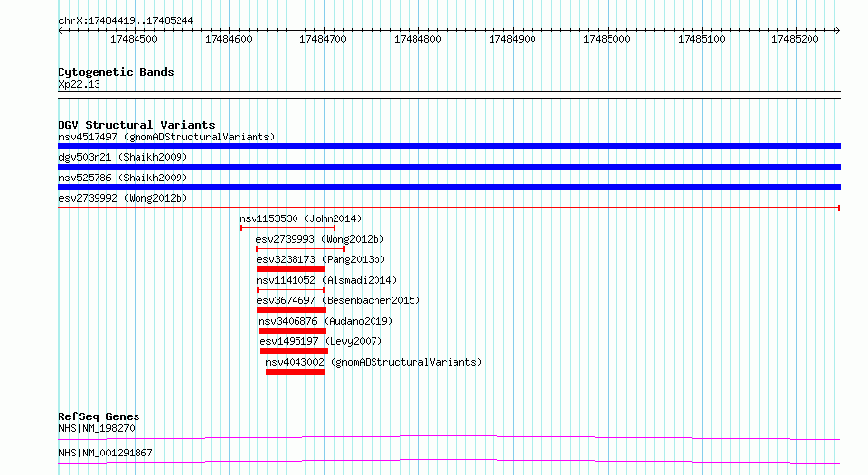
Task: Open variant esv2739992 (Wong2012b) label
Action: (123, 198)
